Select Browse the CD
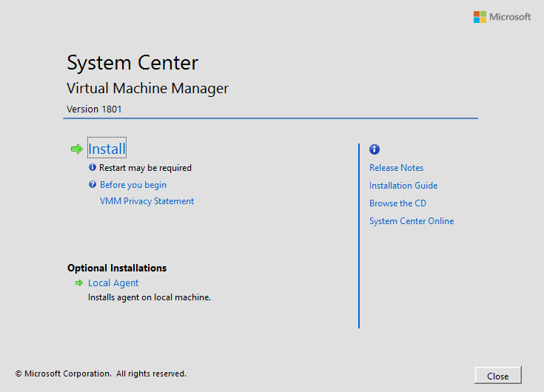Image resolution: width=544 pixels, height=392 pixels. tap(397, 203)
